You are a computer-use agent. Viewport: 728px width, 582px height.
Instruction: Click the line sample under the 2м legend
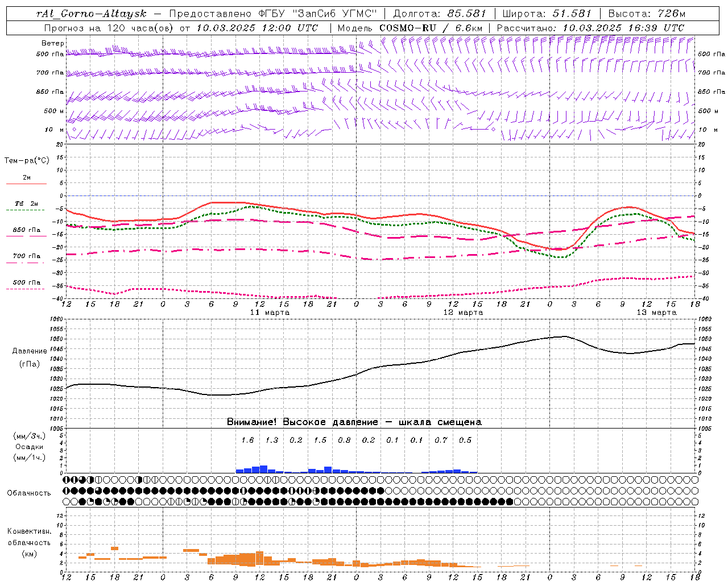point(26,184)
